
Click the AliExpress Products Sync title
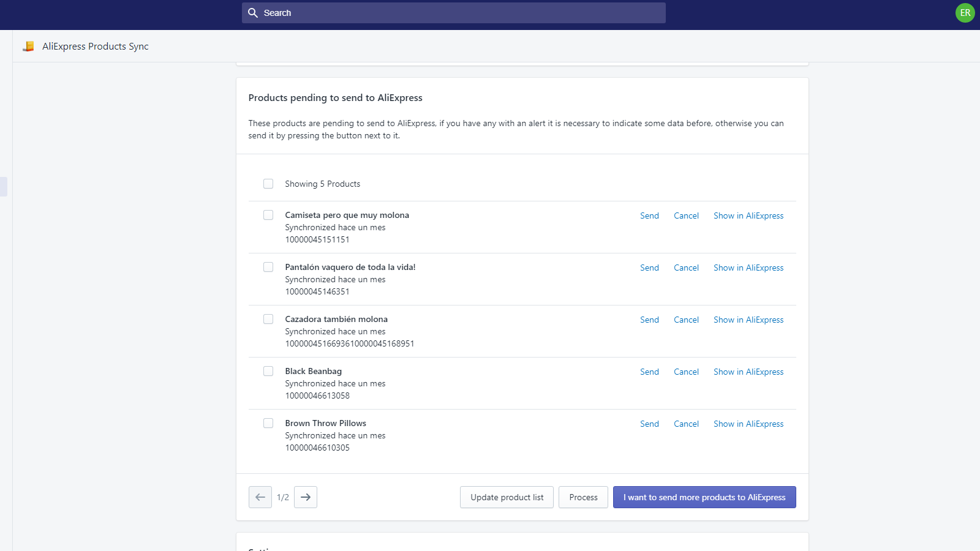tap(96, 47)
